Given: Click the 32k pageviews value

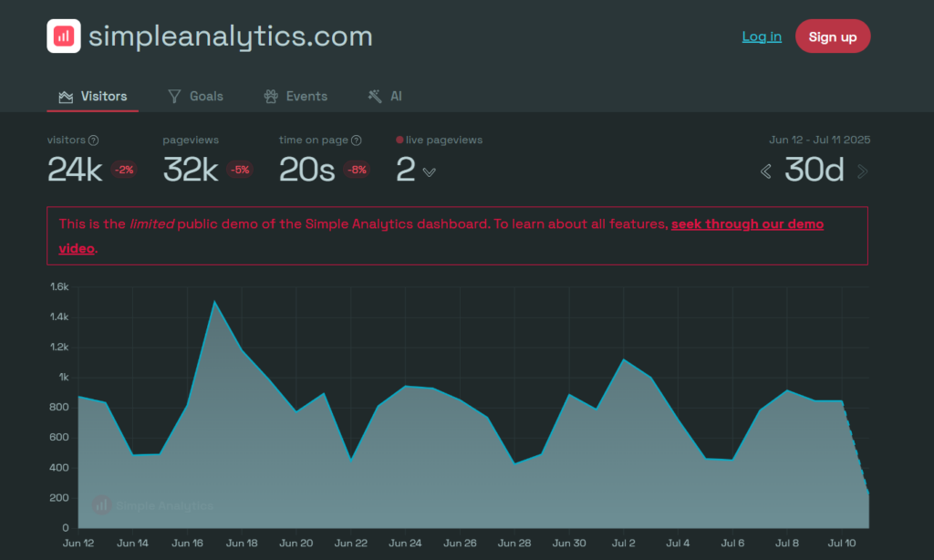Looking at the screenshot, I should pyautogui.click(x=191, y=170).
